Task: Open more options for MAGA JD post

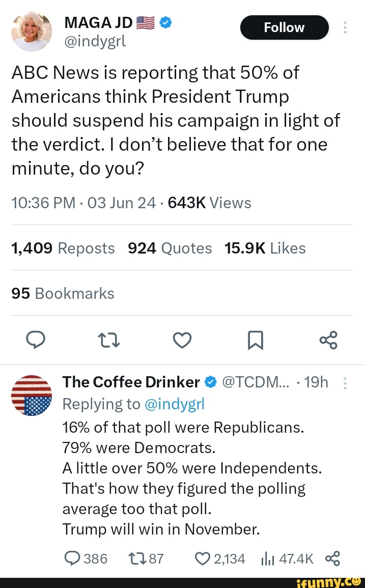Action: point(346,27)
